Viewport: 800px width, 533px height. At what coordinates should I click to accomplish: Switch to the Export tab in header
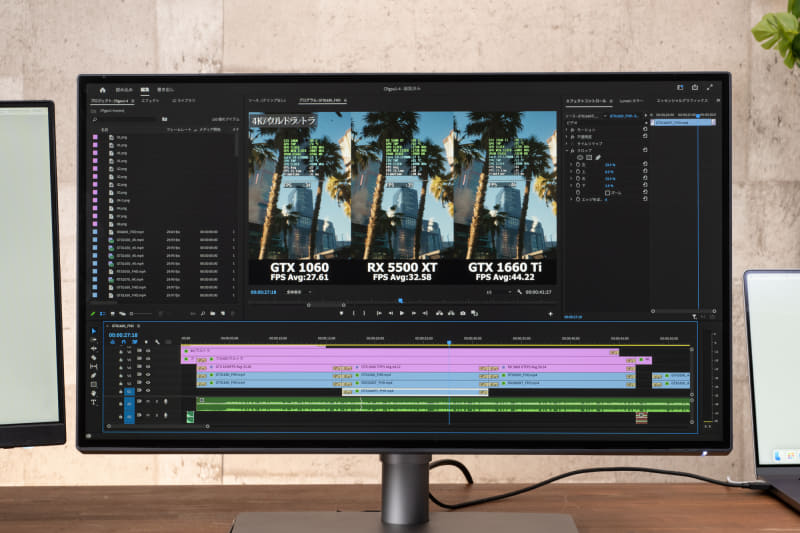(x=165, y=90)
